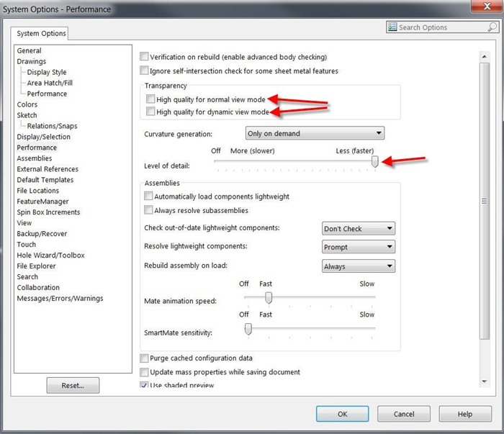Open the Hole Wizard/Toolbox category
This screenshot has width=504, height=434.
point(50,256)
